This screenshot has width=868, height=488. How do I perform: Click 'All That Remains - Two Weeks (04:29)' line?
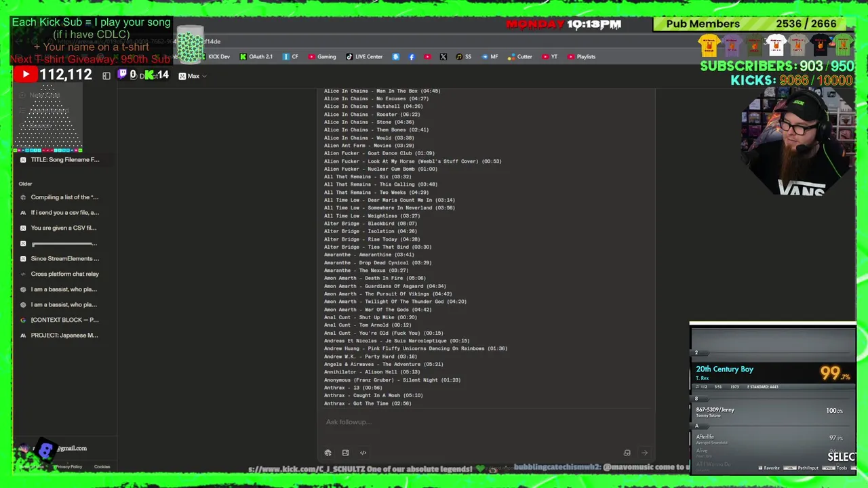pyautogui.click(x=376, y=192)
